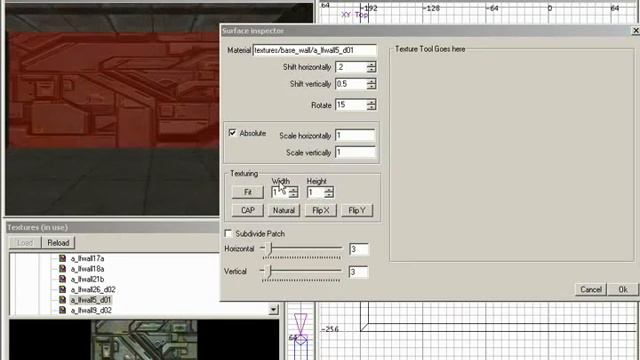Click the texture preview thumbnail
The width and height of the screenshot is (640, 360).
pyautogui.click(x=144, y=340)
